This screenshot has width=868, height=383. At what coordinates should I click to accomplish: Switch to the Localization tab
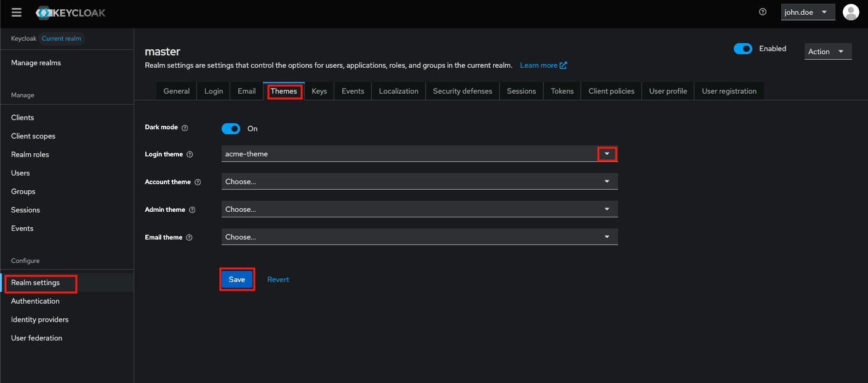tap(398, 91)
